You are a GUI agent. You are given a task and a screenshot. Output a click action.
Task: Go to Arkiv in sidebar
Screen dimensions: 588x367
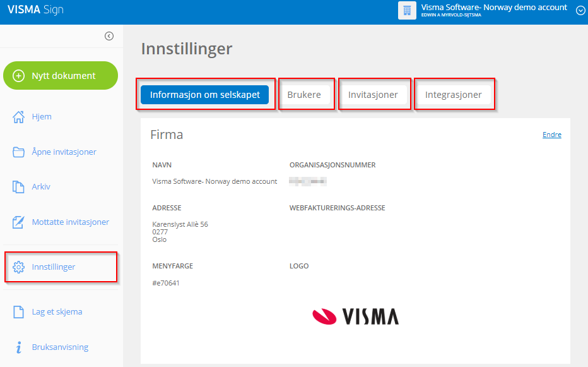click(x=41, y=187)
